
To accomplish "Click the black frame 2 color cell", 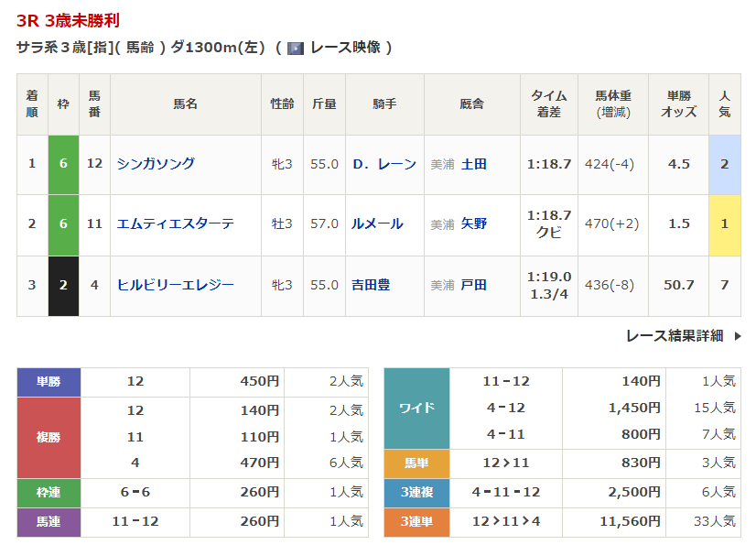I will point(63,285).
